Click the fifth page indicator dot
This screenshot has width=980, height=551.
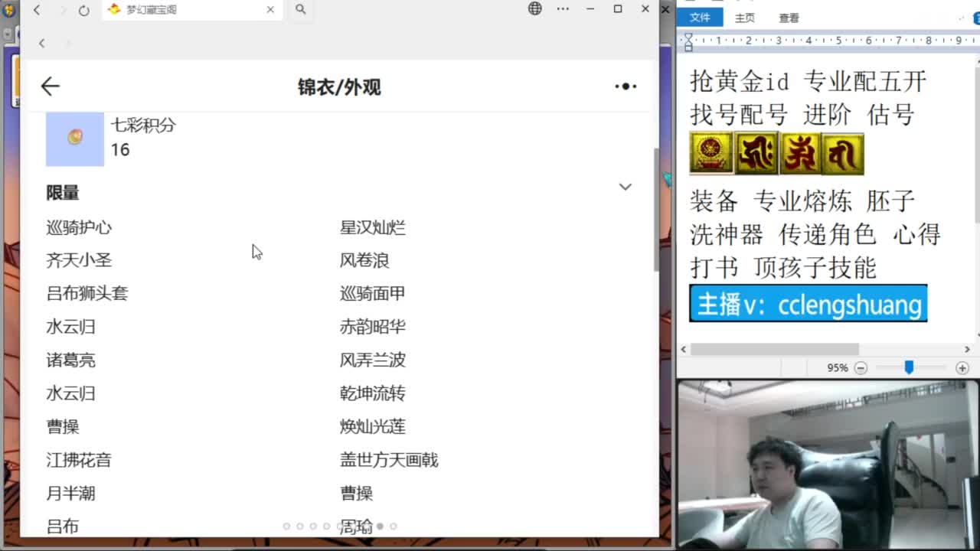point(340,527)
